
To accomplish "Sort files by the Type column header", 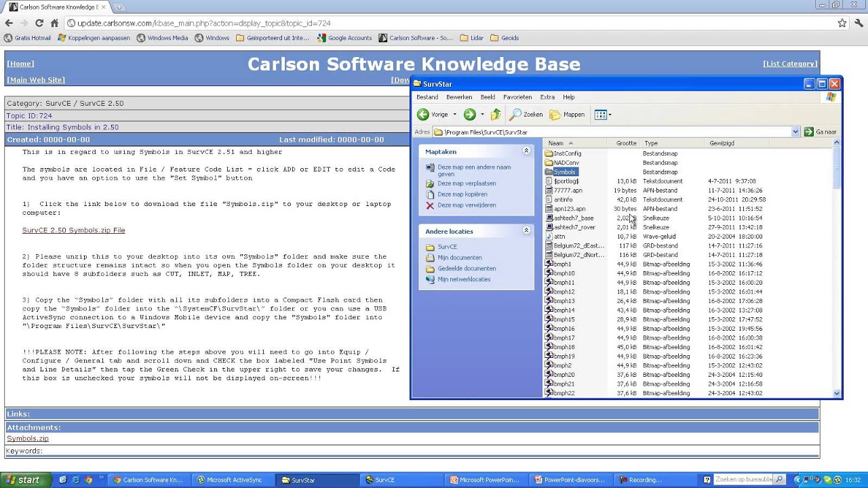I will click(673, 143).
